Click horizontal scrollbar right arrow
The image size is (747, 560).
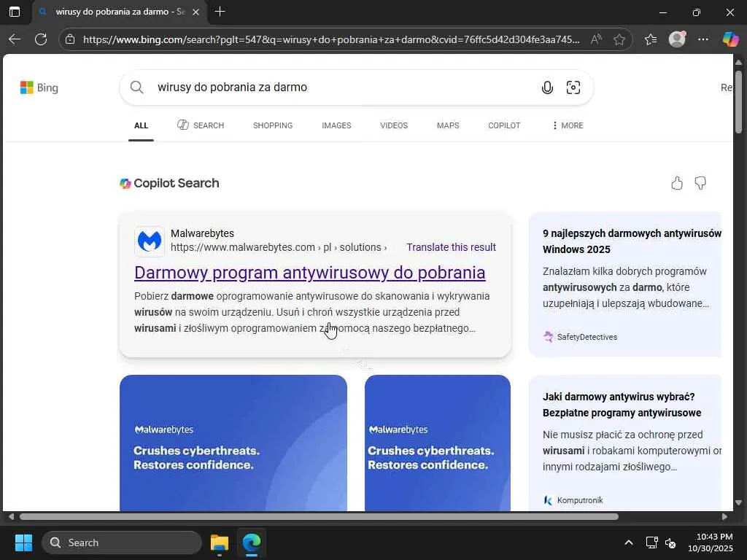tap(724, 517)
